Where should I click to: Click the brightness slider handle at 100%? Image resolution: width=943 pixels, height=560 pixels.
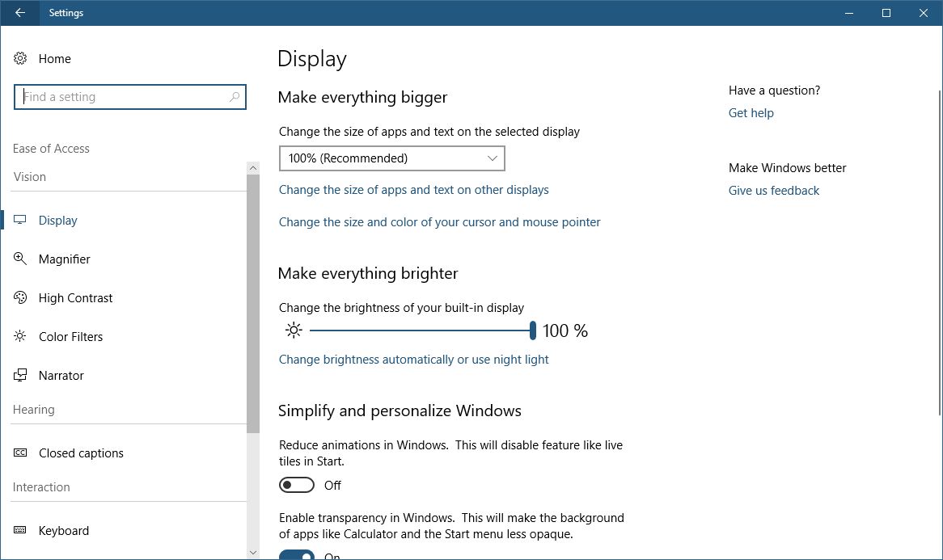pos(533,330)
